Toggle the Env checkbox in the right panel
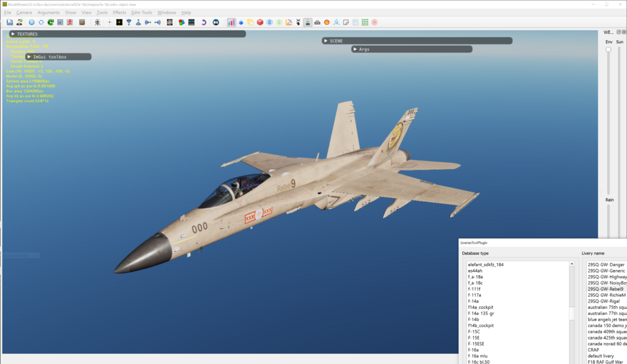This screenshot has width=627, height=364. click(x=608, y=49)
